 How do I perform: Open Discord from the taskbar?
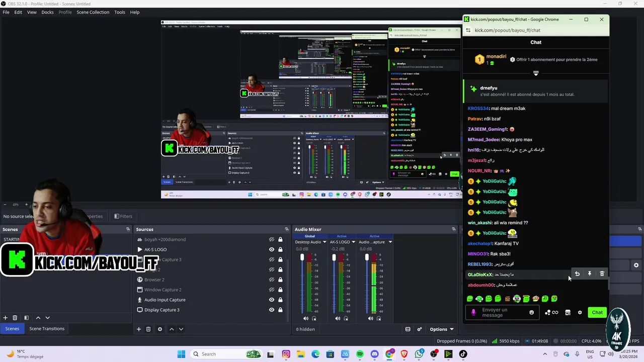pos(374,354)
